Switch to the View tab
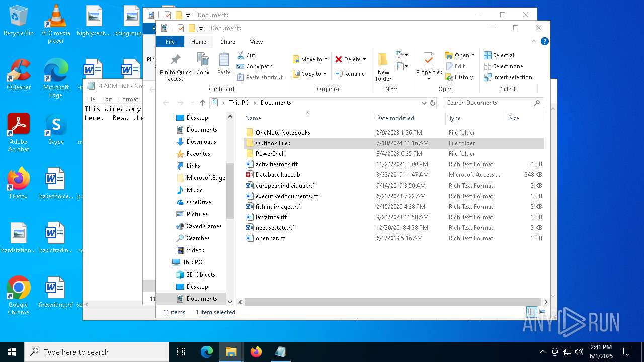This screenshot has height=362, width=644. (256, 42)
